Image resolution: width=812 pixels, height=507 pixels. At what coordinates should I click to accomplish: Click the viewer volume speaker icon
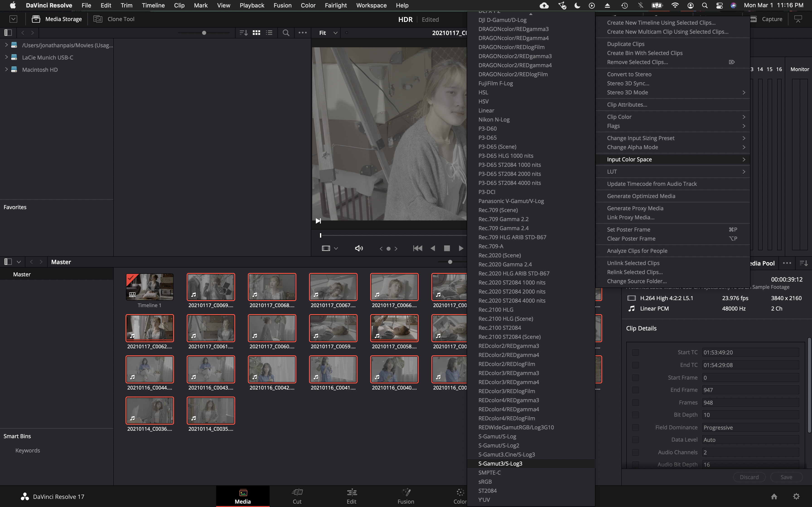click(359, 248)
